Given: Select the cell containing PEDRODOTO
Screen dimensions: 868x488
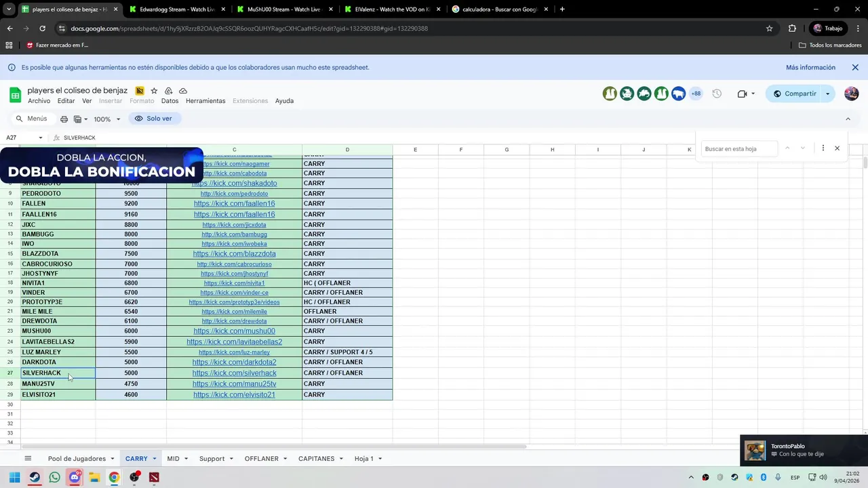Looking at the screenshot, I should (58, 193).
